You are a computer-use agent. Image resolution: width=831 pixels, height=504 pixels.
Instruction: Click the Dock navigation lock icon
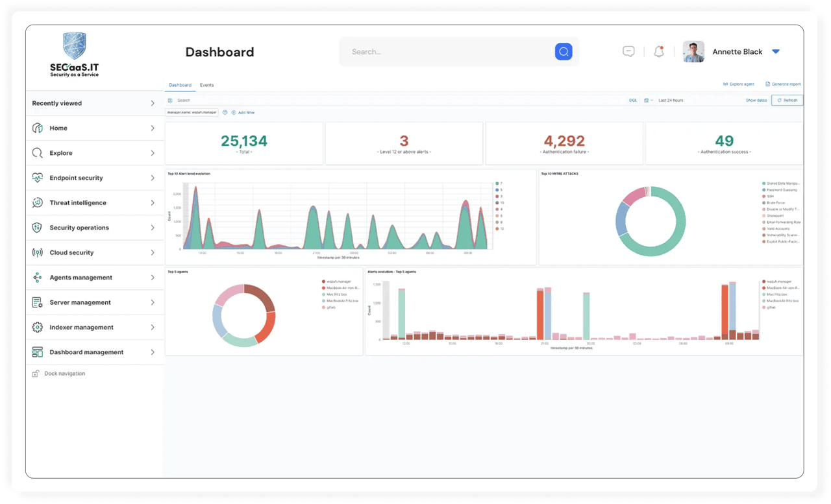click(36, 374)
